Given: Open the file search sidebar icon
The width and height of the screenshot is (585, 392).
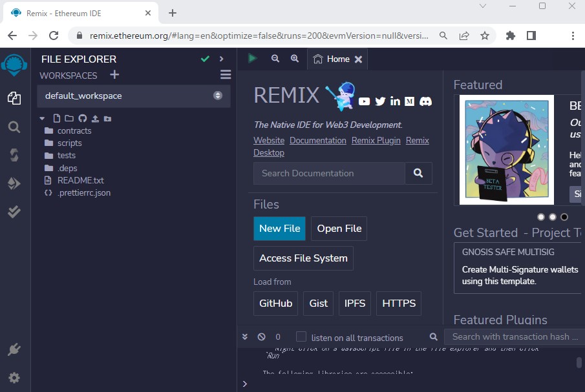Looking at the screenshot, I should (x=14, y=127).
